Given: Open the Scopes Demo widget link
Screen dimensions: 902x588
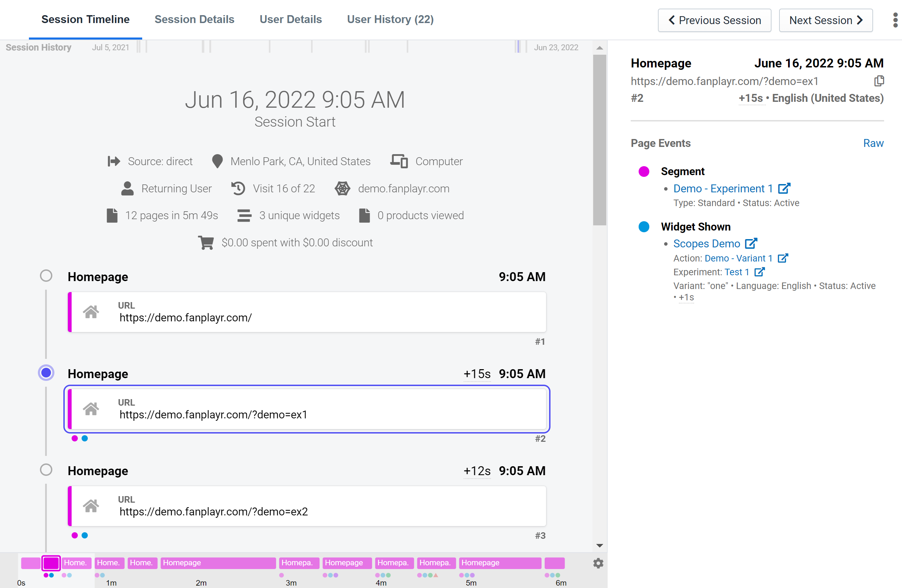Looking at the screenshot, I should tap(706, 243).
